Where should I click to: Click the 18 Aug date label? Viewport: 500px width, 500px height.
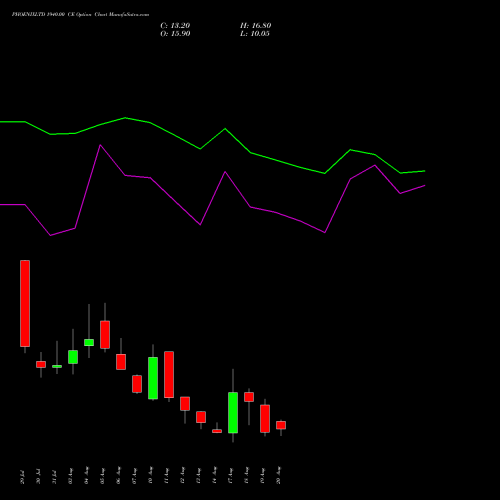(246, 476)
